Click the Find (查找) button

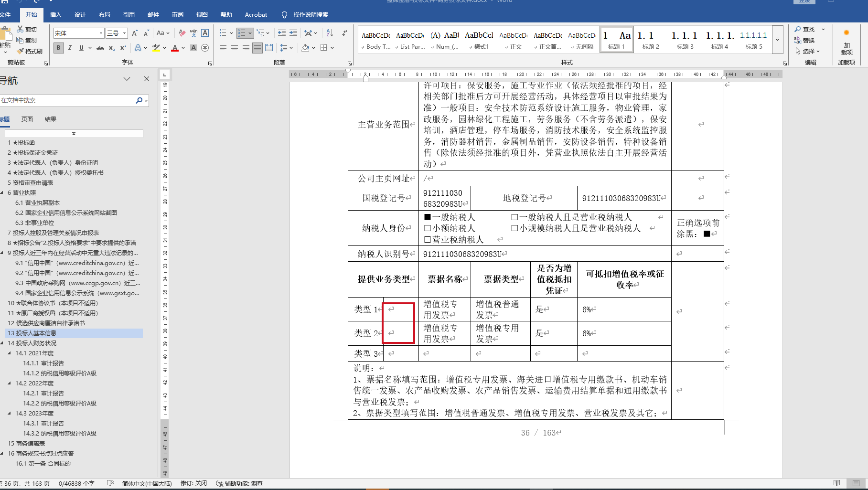[x=804, y=29]
